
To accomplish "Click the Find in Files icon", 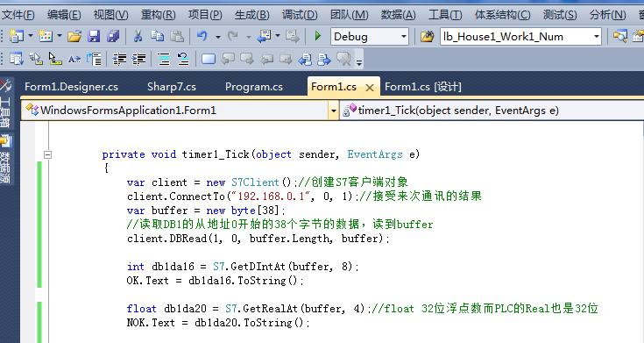I will (428, 37).
